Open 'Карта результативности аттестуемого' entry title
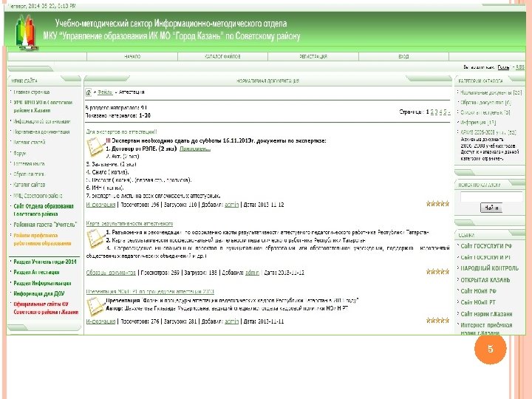Image resolution: width=532 pixels, height=399 pixels. [x=129, y=224]
